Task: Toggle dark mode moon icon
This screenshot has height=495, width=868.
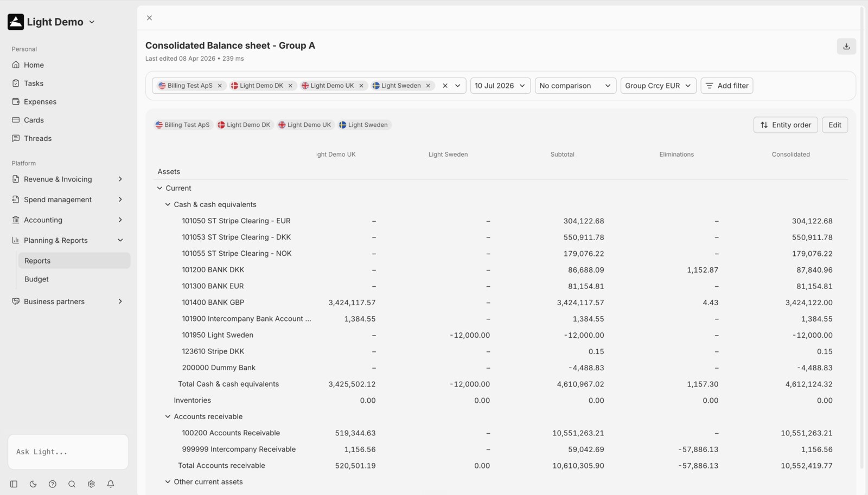Action: tap(33, 484)
